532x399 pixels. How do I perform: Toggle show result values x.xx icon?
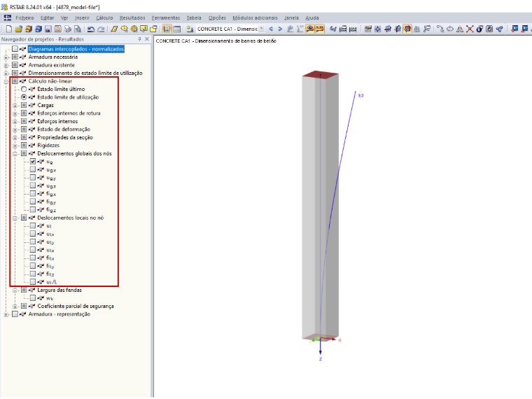[x=320, y=29]
